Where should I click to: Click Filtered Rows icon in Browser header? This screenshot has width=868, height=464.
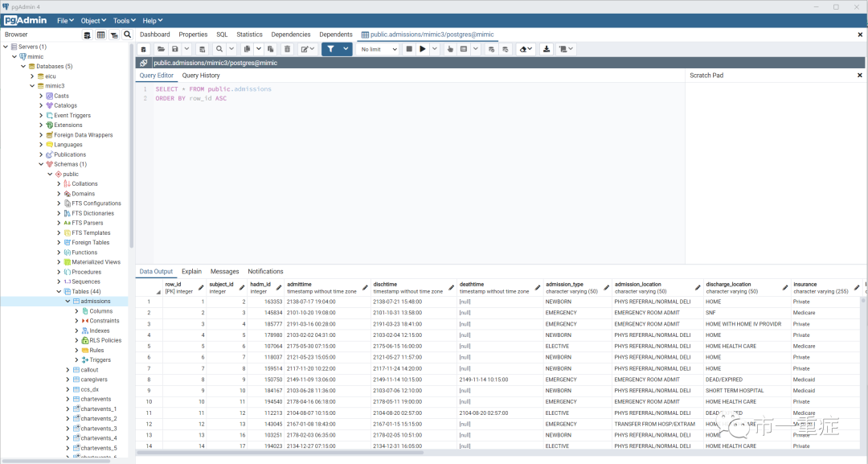click(114, 35)
